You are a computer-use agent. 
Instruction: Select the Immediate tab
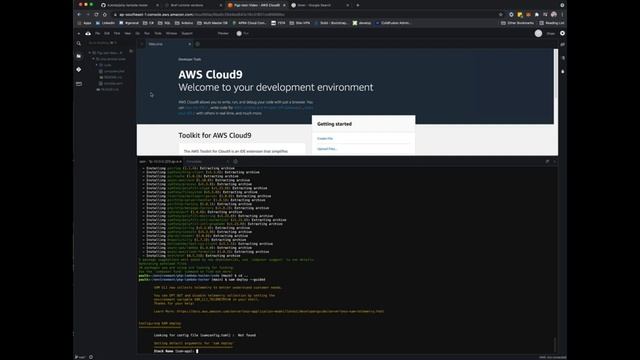(207, 162)
